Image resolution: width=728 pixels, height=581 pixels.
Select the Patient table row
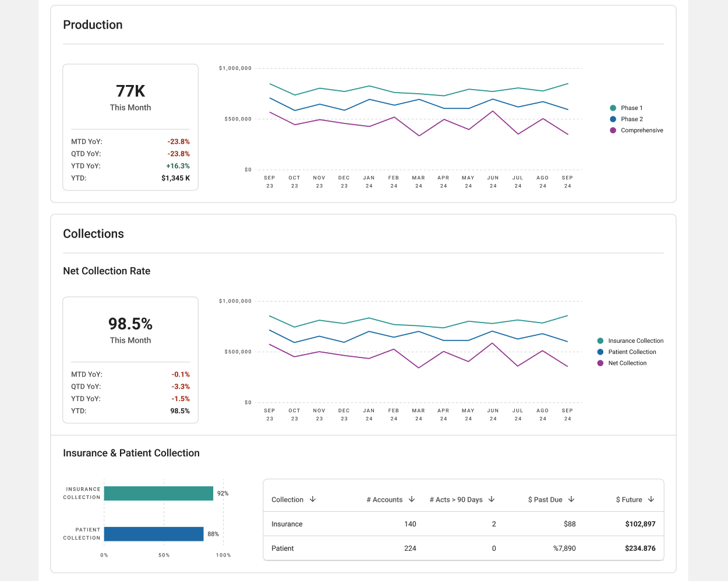pyautogui.click(x=464, y=548)
